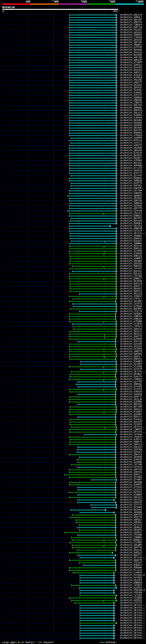This screenshot has width=146, height=644.
Task: Select hit label UniRef100_O65860
Action: coord(131,314)
